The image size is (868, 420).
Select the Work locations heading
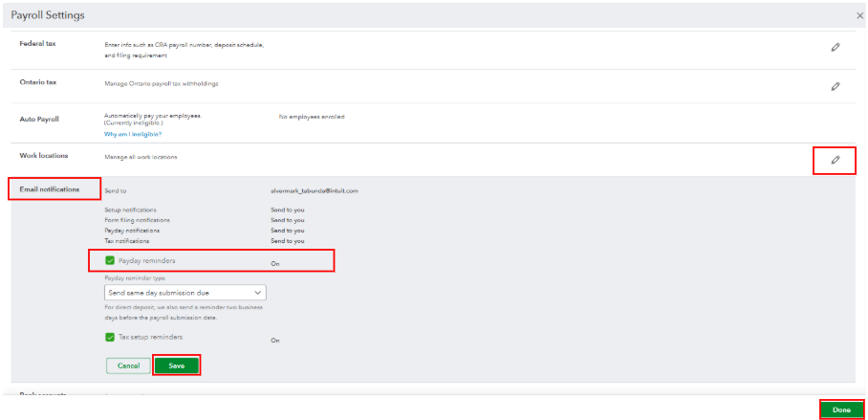[44, 156]
